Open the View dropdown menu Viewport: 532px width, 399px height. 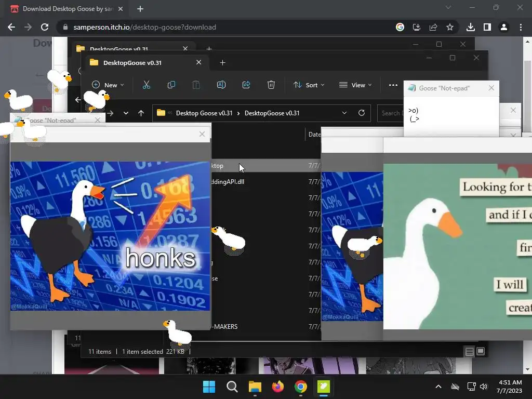coord(355,85)
